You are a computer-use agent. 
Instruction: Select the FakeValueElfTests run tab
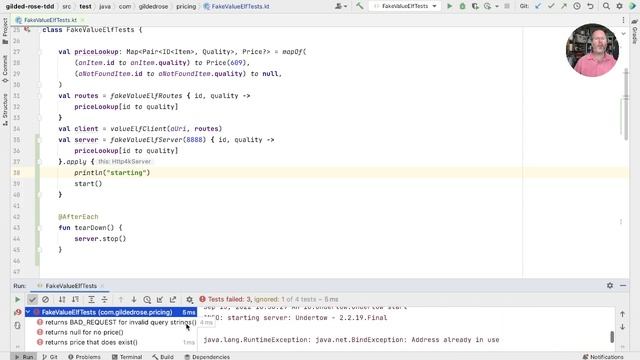[71, 286]
